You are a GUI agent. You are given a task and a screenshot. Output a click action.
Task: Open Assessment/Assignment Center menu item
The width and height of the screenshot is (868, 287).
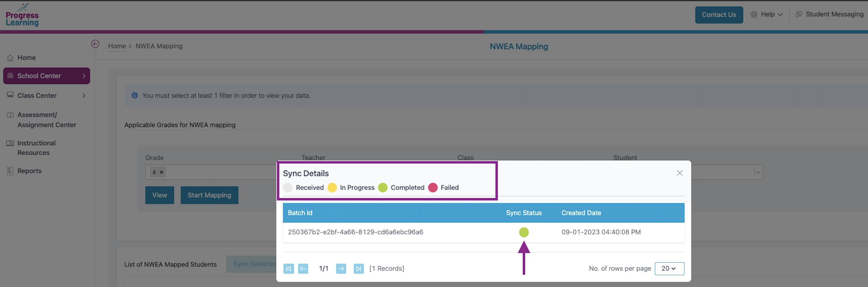(46, 120)
